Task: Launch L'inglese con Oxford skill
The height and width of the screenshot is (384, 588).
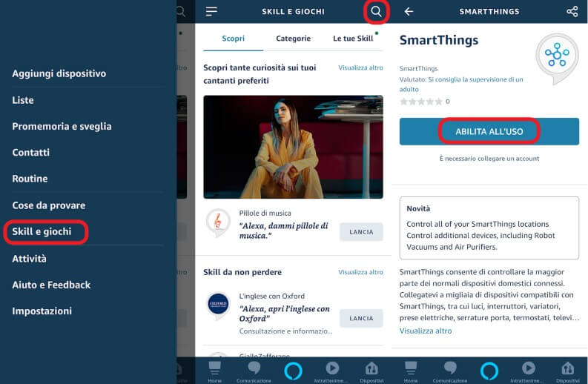Action: 361,318
